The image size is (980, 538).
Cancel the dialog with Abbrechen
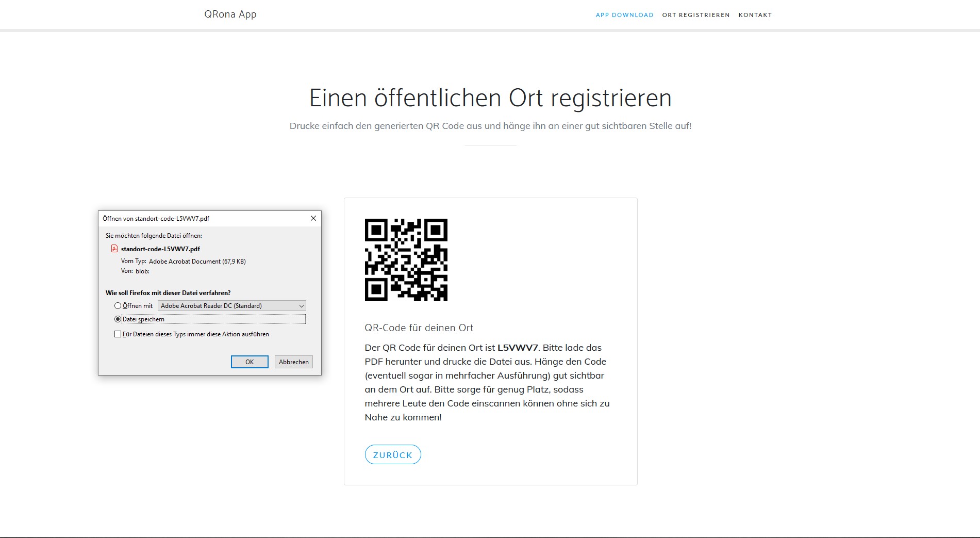(x=294, y=362)
